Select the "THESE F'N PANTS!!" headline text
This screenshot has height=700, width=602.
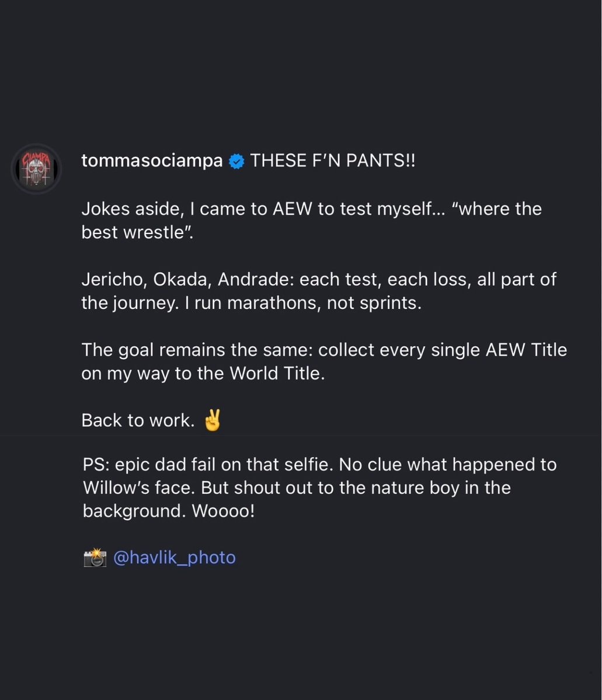(333, 161)
